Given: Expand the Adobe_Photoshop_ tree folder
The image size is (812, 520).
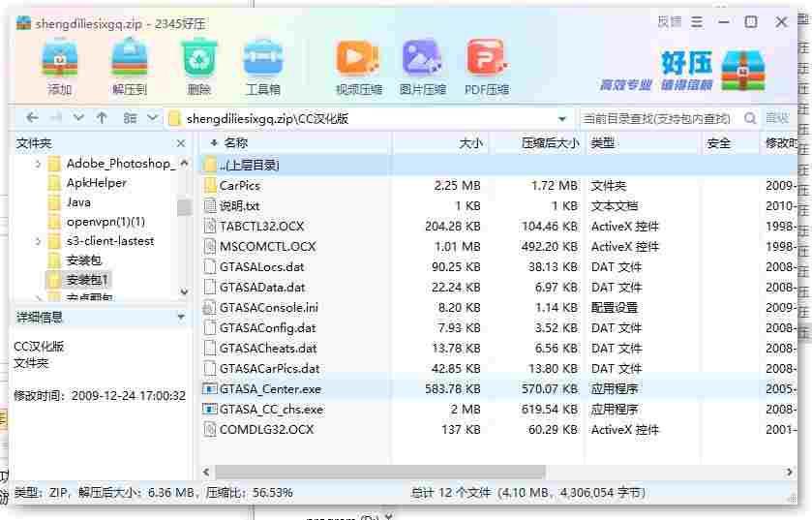Looking at the screenshot, I should click(x=38, y=165).
